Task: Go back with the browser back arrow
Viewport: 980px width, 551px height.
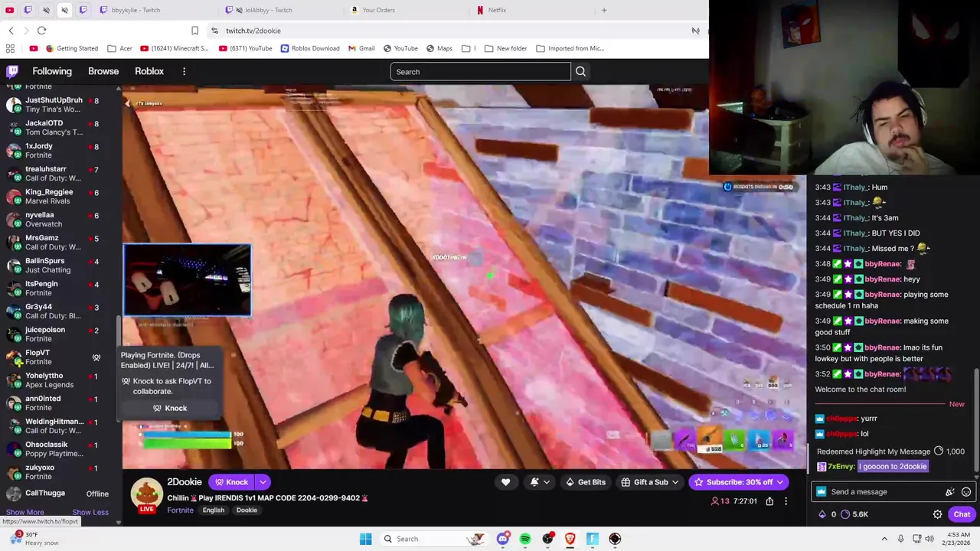Action: coord(11,31)
